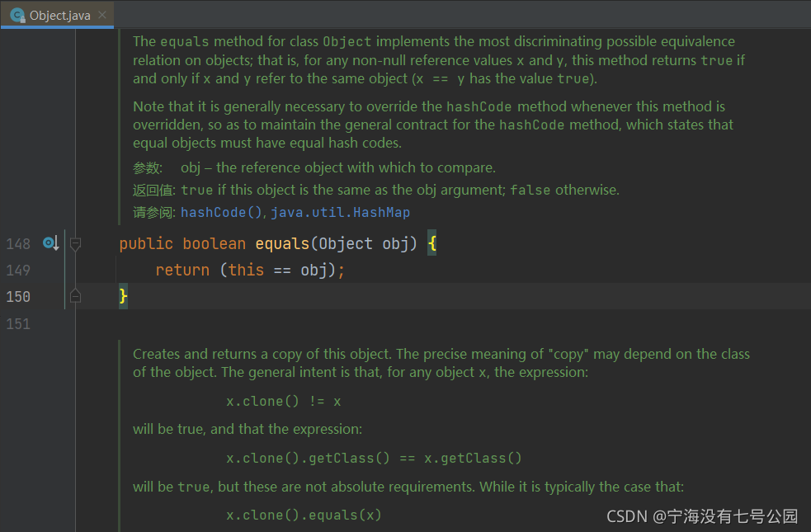Click the closing brace on line 150
This screenshot has height=532, width=811.
tap(123, 296)
